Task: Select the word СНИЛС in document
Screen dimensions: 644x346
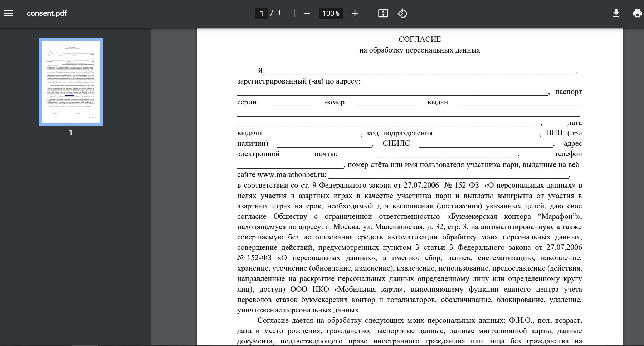Action: click(396, 143)
